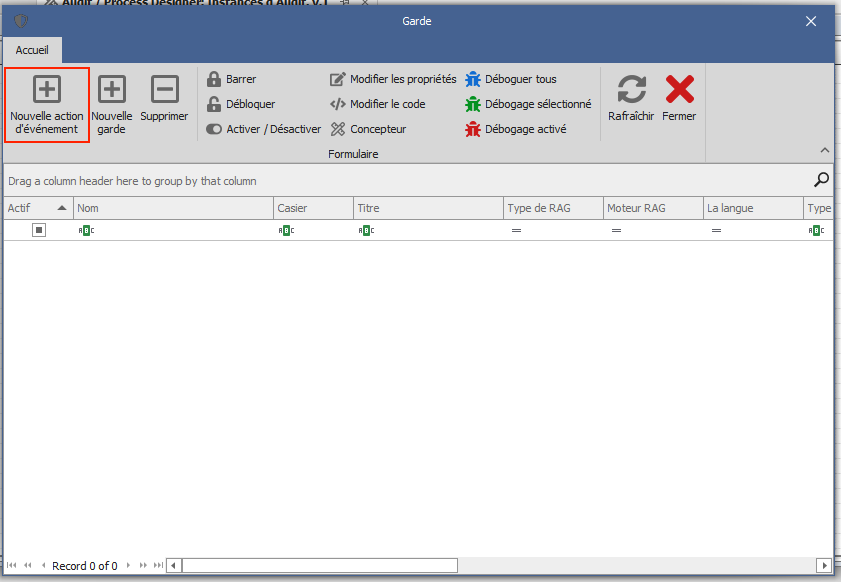
Task: Sort by Moteur RAG column
Action: (x=653, y=208)
